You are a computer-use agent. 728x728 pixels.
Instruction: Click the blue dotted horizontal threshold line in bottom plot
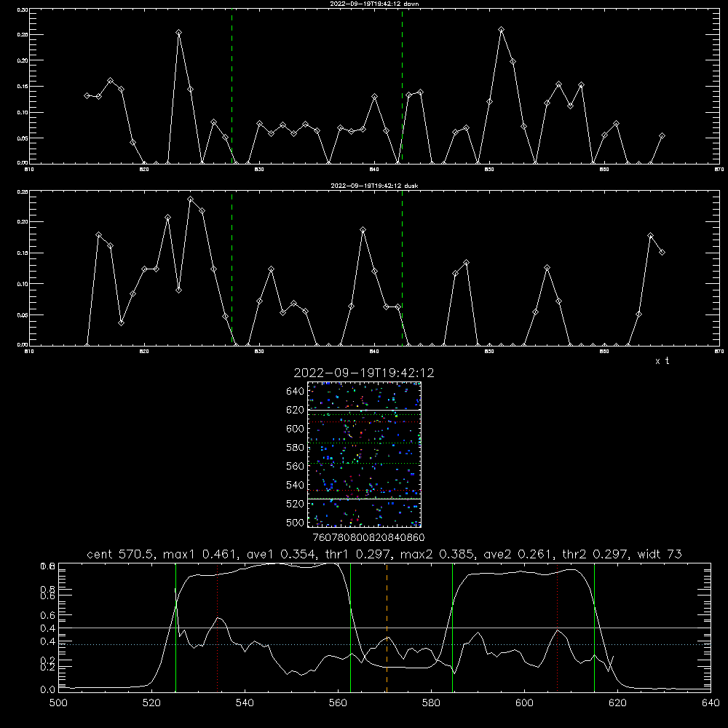[384, 644]
